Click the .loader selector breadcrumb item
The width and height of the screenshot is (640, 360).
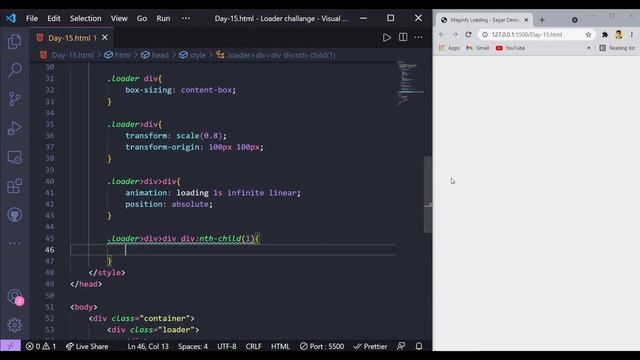point(276,55)
